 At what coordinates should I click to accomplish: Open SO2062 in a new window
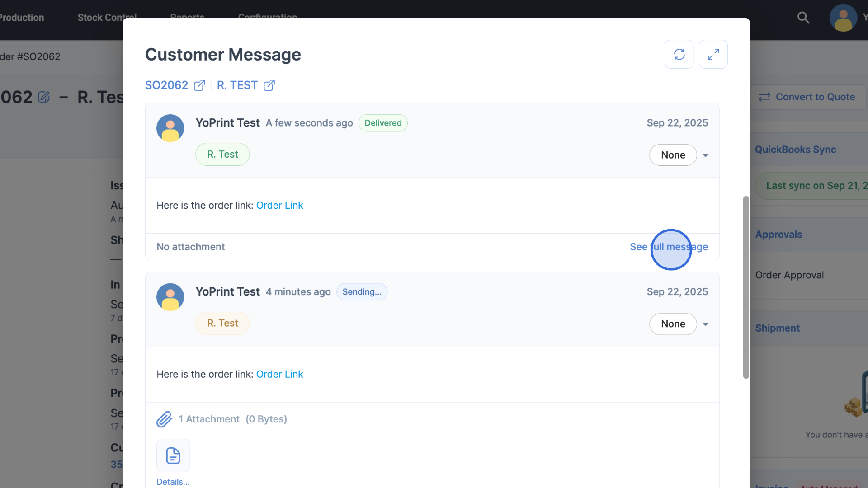point(199,85)
